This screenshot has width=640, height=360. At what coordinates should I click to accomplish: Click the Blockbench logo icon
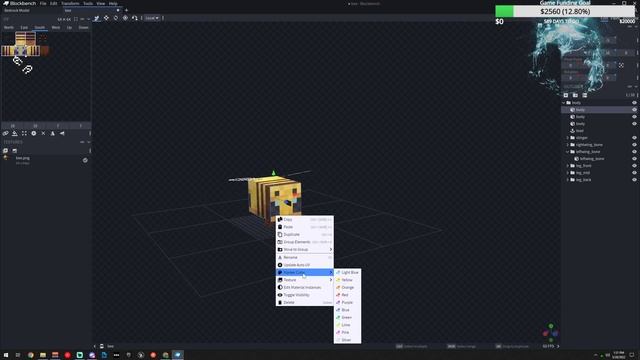pyautogui.click(x=6, y=3)
